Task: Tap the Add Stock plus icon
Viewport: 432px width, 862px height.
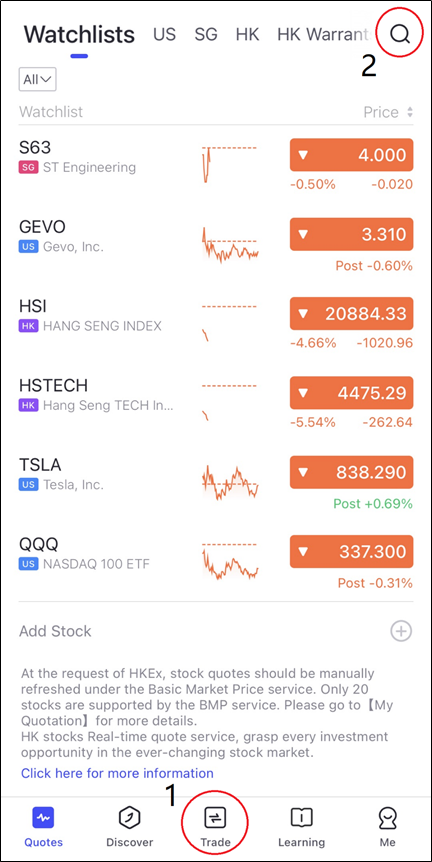Action: coord(401,631)
